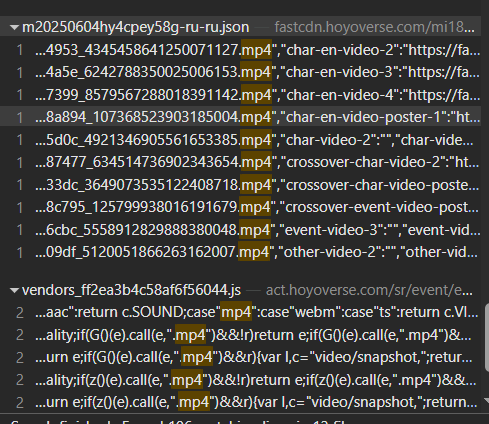Image resolution: width=489 pixels, height=424 pixels.
Task: Select result starting ...urn e;if(z()(e).call(e,".mp4")
Action: 240,402
